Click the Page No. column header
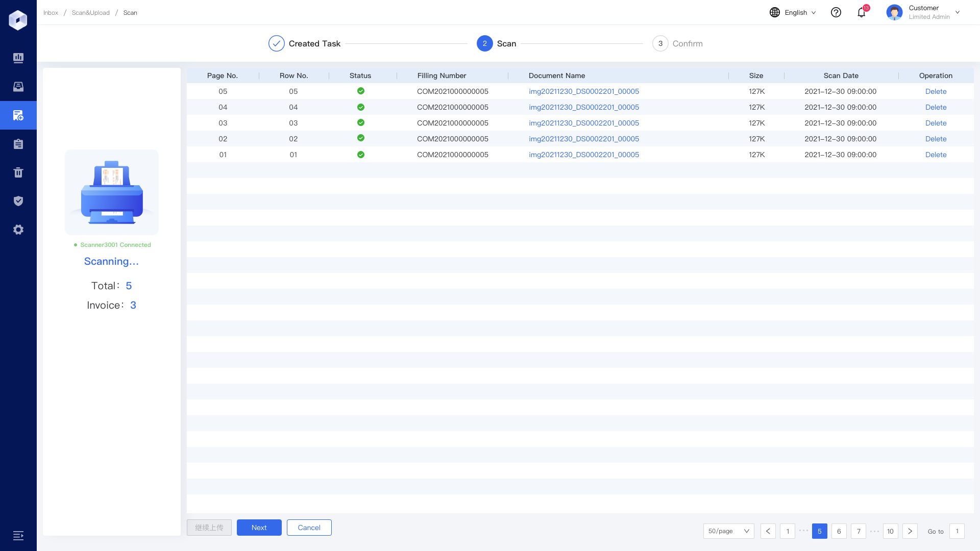Screen dimensions: 980x551 click(223, 76)
